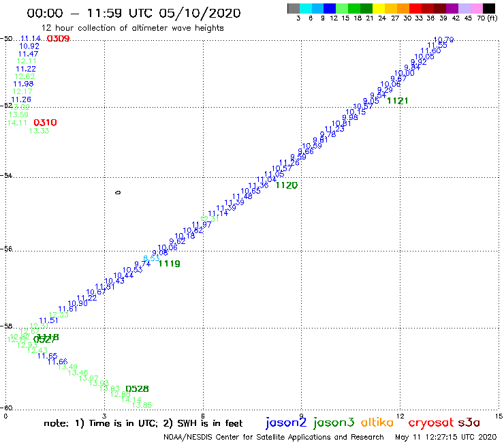The height and width of the screenshot is (443, 504).
Task: Click the red track label 0310
Action: coord(45,123)
